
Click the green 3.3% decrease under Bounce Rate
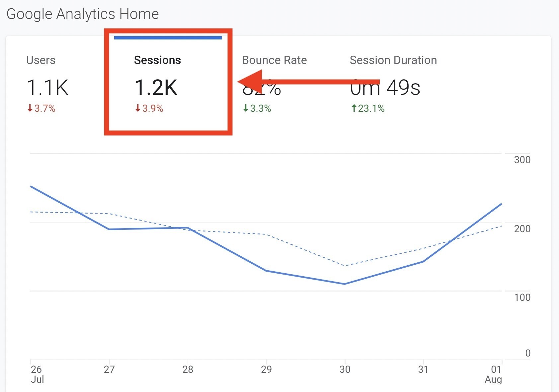coord(257,108)
